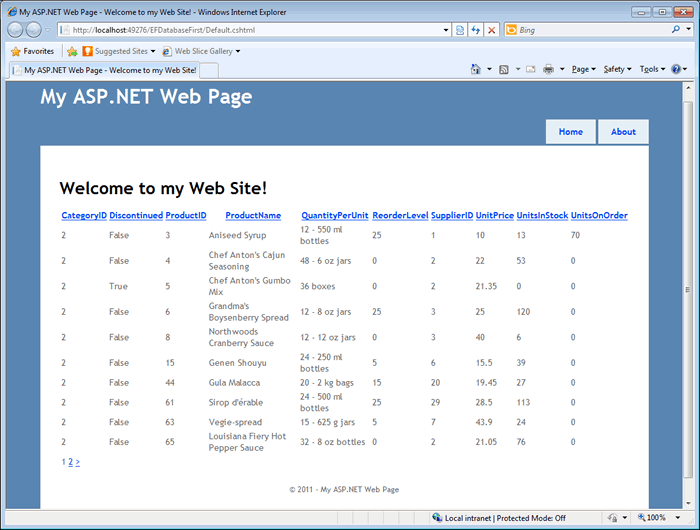Sort by ProductName column header

coord(253,215)
